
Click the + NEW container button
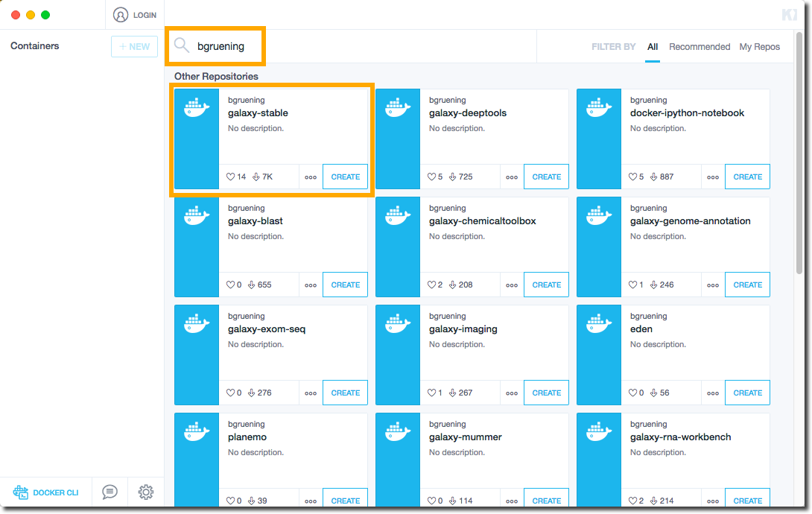(134, 47)
